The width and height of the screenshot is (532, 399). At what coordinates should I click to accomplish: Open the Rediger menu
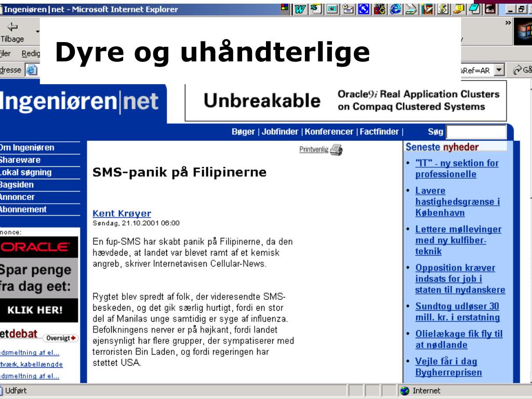pyautogui.click(x=31, y=54)
